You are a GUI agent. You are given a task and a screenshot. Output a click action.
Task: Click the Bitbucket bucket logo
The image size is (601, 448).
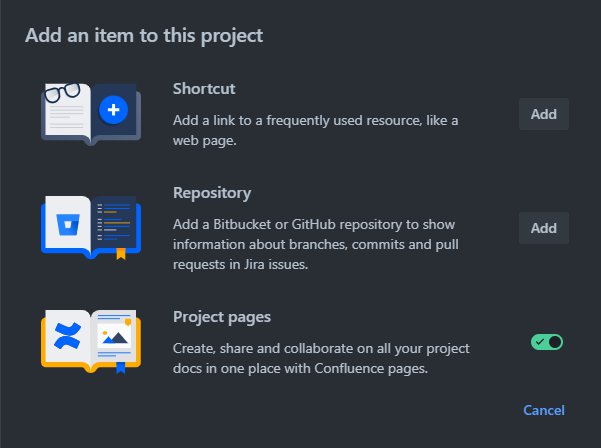[68, 225]
